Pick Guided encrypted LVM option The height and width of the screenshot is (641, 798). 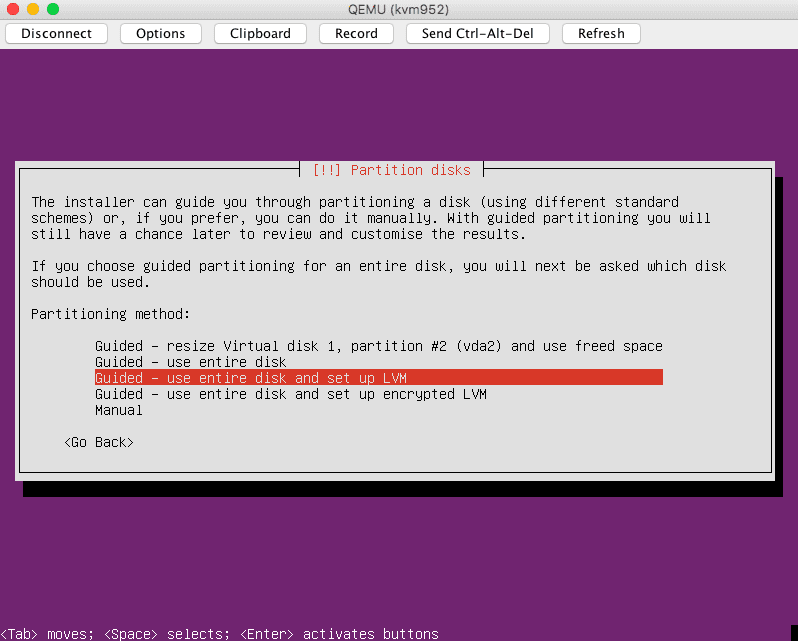290,394
